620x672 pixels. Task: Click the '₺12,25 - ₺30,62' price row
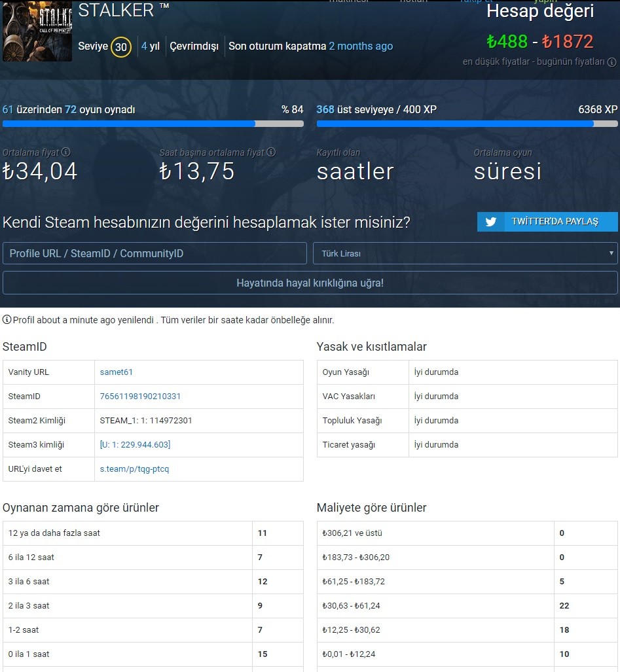point(467,630)
